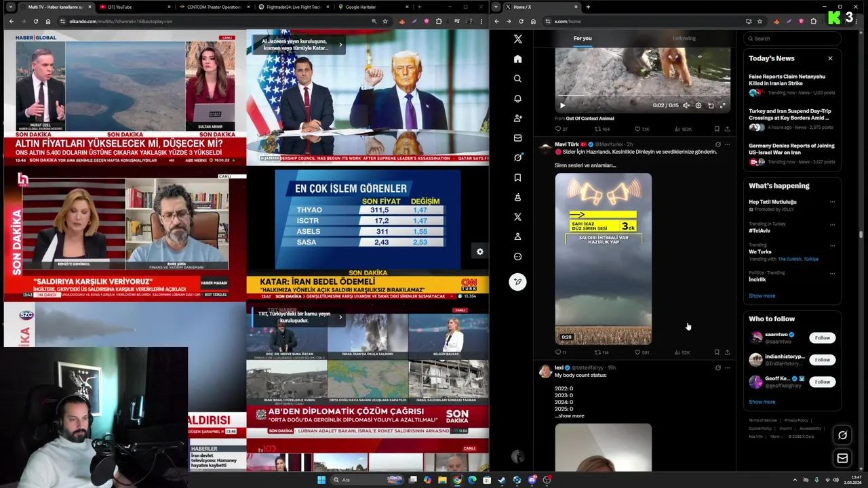Open Bookmarks icon in X sidebar
This screenshot has height=488, width=868.
517,178
